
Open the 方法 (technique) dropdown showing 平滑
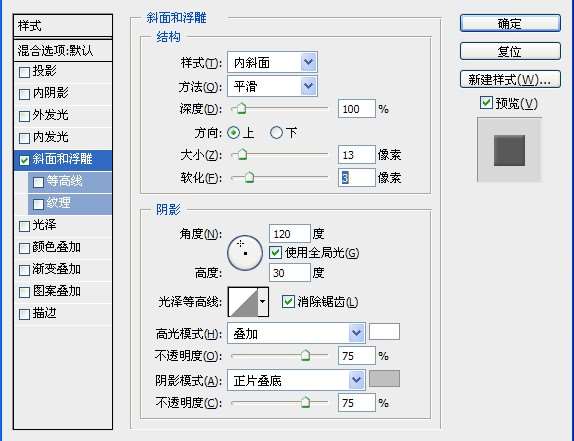pos(272,86)
